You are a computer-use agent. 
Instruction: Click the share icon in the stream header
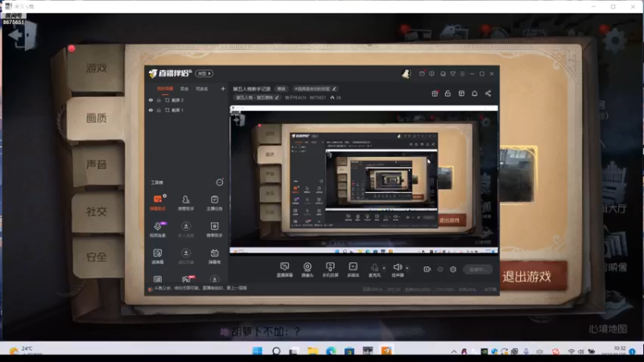pos(488,93)
